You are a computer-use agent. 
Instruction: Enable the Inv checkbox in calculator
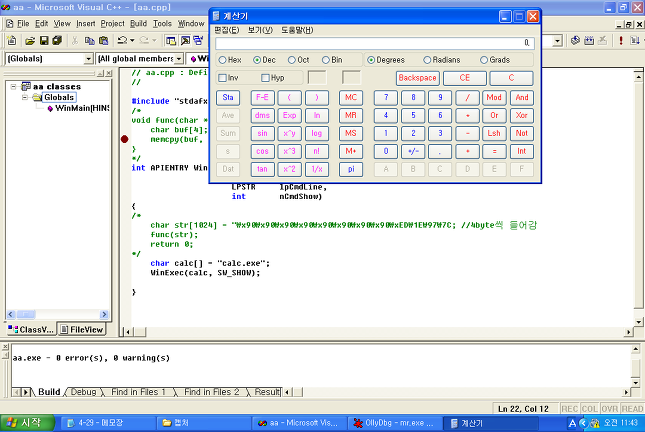223,78
